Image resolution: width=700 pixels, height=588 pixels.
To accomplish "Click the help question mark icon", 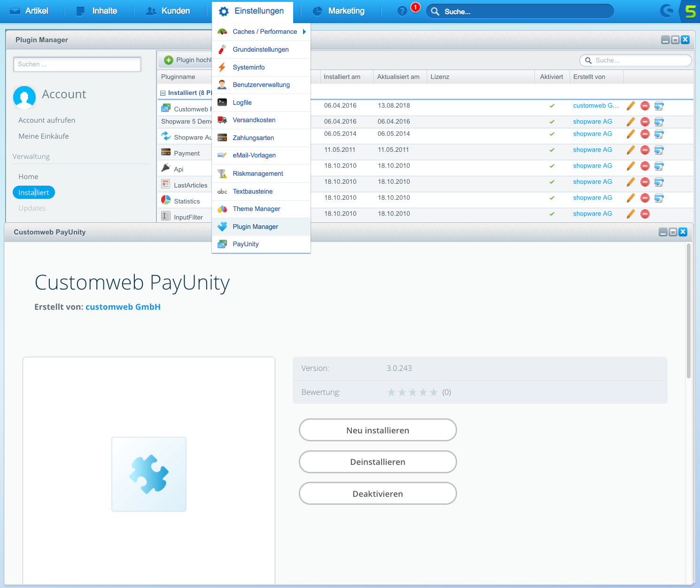I will 402,11.
